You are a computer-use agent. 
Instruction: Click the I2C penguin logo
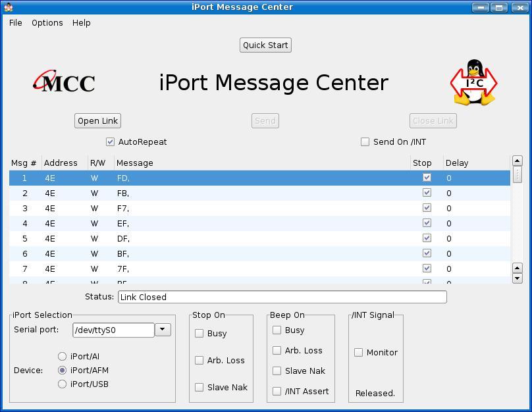pos(474,82)
